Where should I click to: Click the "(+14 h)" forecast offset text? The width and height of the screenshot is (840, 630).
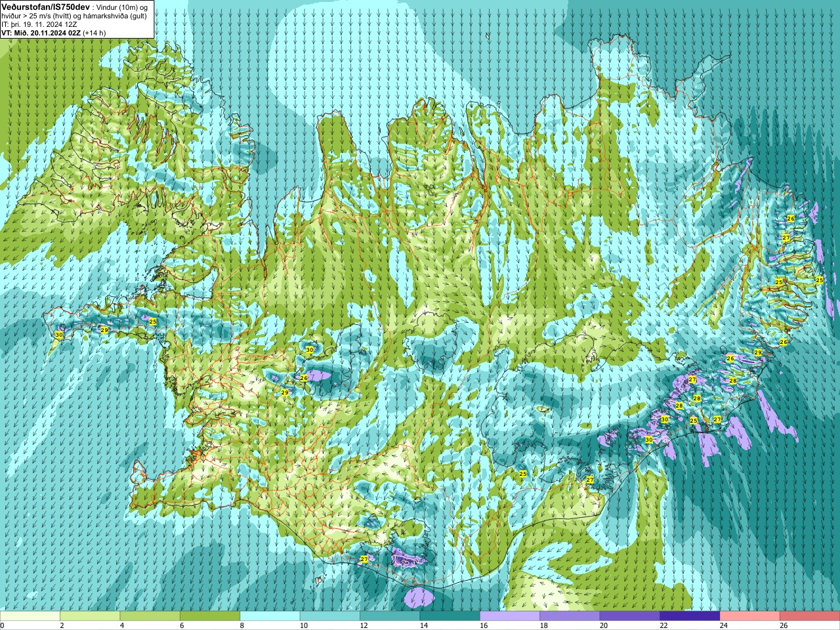[94, 33]
